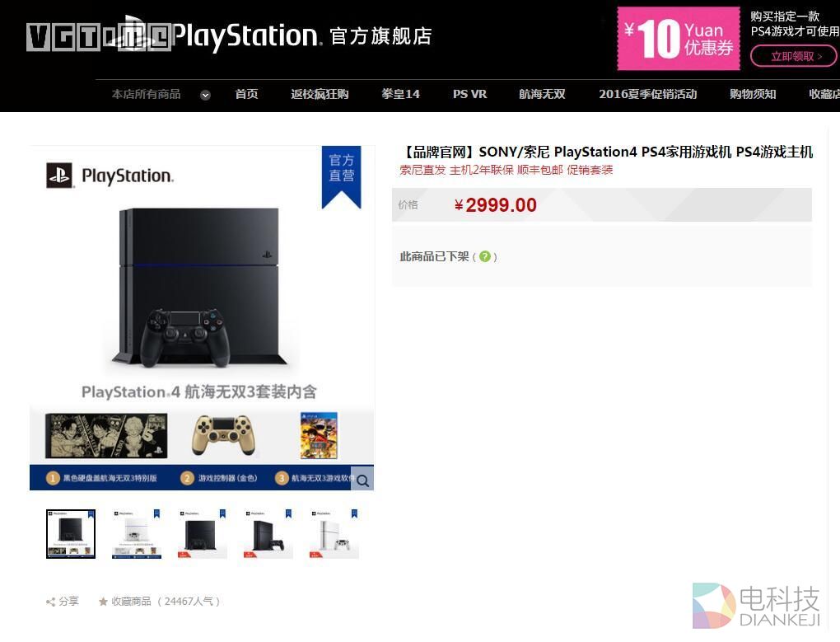
Task: Click the 10 Yuan 优惠券 pink coupon banner
Action: click(x=679, y=39)
